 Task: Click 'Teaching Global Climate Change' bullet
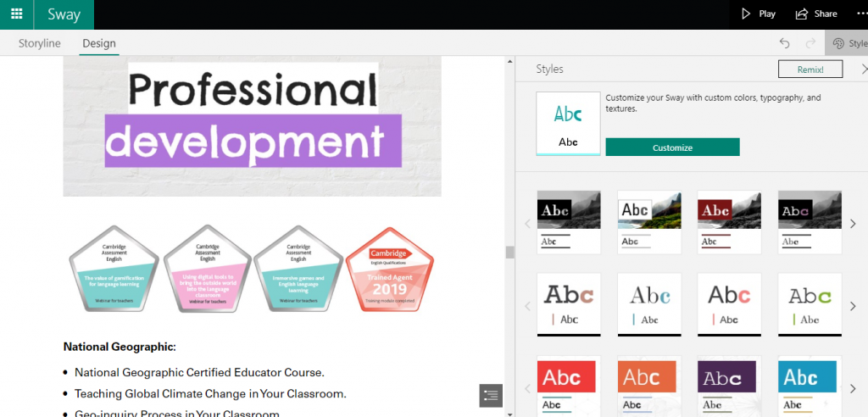(210, 394)
